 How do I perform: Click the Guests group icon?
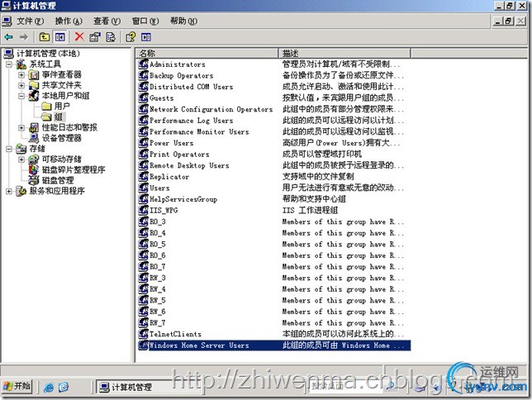[143, 98]
